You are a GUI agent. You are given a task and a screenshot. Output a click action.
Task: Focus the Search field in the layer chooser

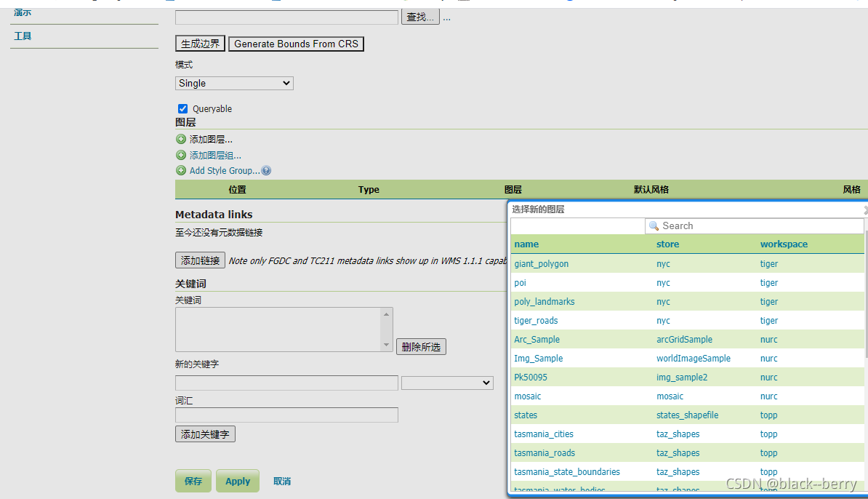(x=754, y=226)
